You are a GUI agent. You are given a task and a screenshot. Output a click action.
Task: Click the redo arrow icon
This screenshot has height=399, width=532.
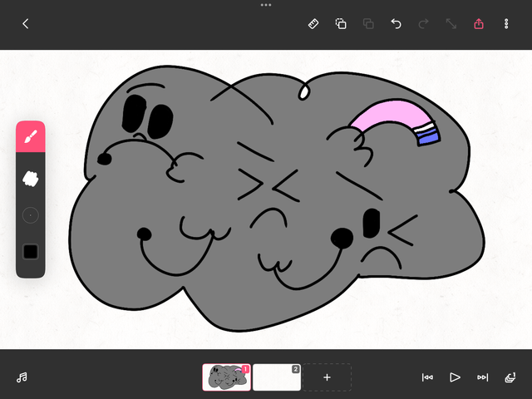click(x=423, y=24)
